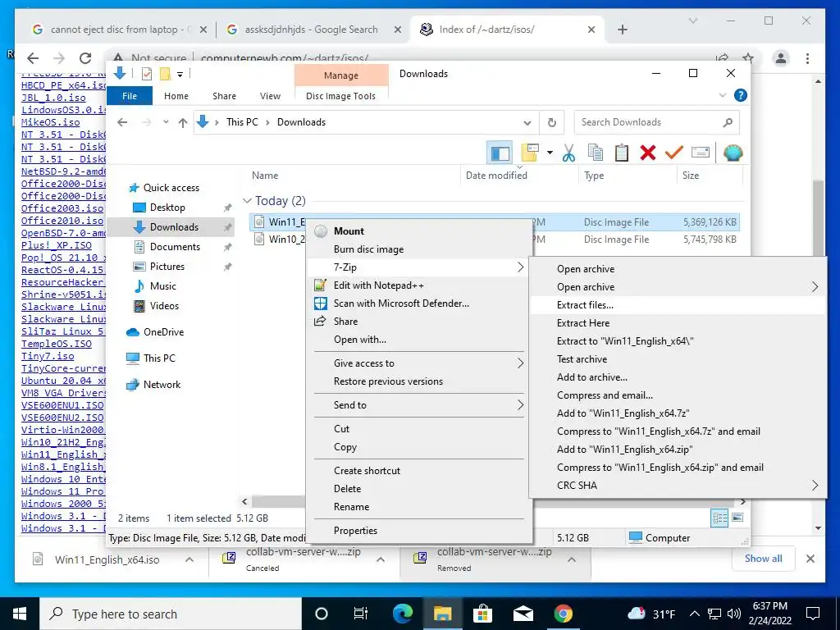Open Win11_English_x64.iso download options arrow
The height and width of the screenshot is (630, 840).
pos(189,559)
